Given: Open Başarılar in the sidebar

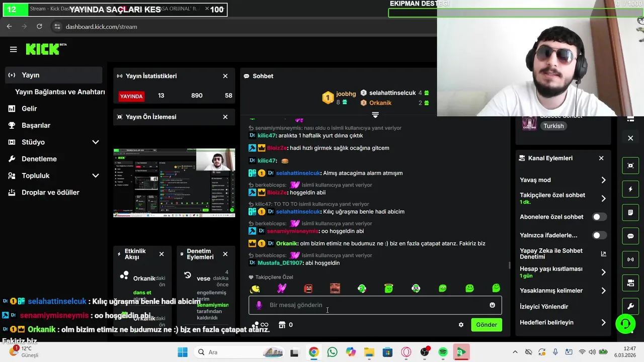Looking at the screenshot, I should (x=36, y=125).
